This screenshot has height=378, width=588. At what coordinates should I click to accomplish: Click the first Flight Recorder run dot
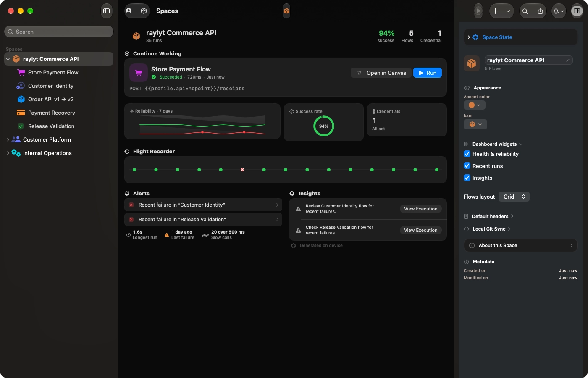coord(134,170)
